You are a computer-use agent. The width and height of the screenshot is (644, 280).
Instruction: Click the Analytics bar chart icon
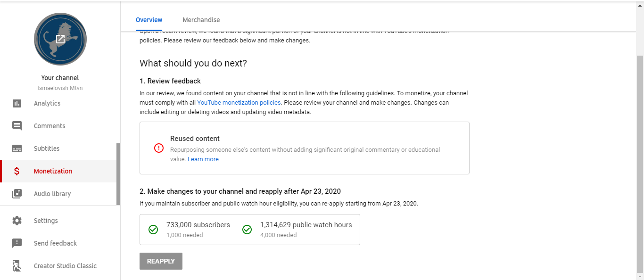pyautogui.click(x=17, y=103)
